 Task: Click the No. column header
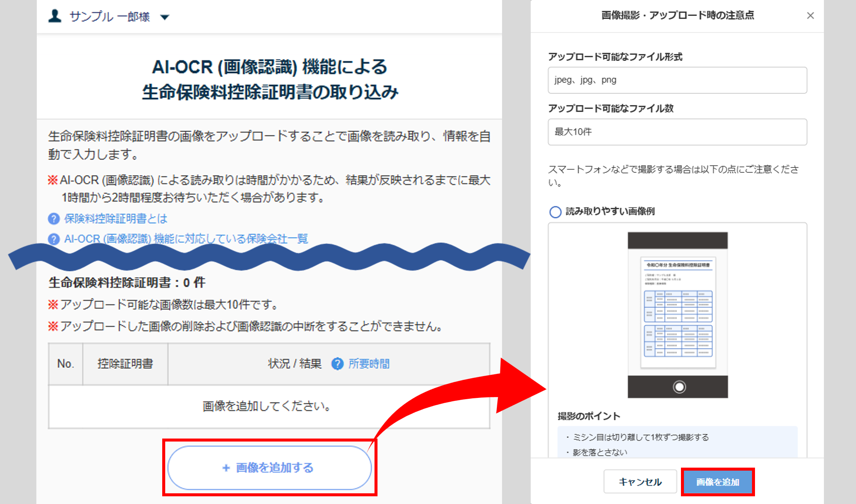[65, 364]
